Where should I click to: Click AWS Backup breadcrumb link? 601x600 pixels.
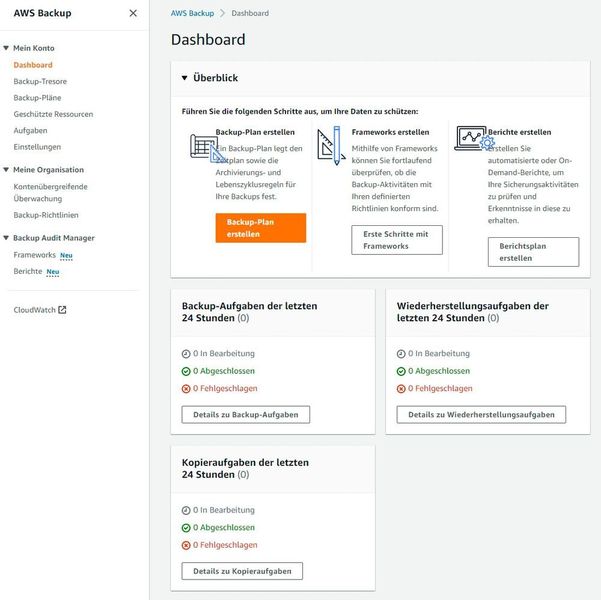pyautogui.click(x=192, y=13)
